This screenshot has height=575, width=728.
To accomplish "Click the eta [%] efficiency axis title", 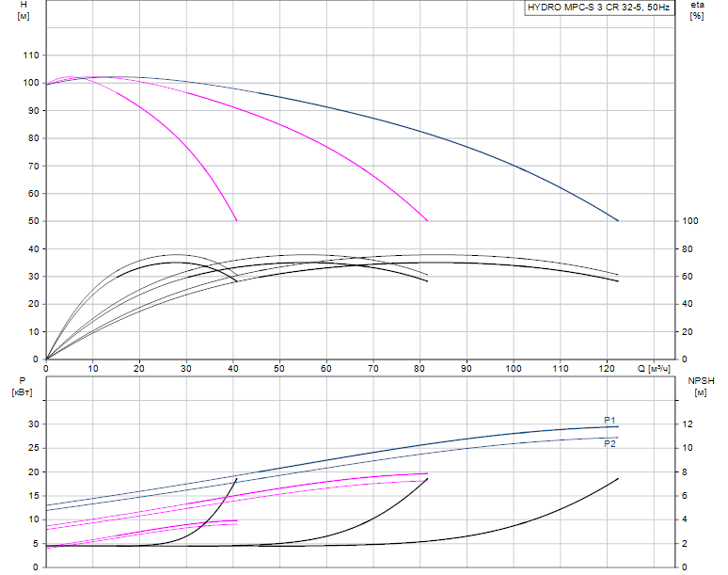I will click(697, 11).
